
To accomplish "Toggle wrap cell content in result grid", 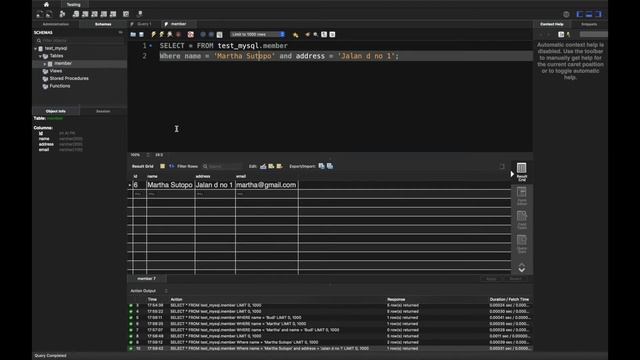I will pyautogui.click(x=502, y=166).
